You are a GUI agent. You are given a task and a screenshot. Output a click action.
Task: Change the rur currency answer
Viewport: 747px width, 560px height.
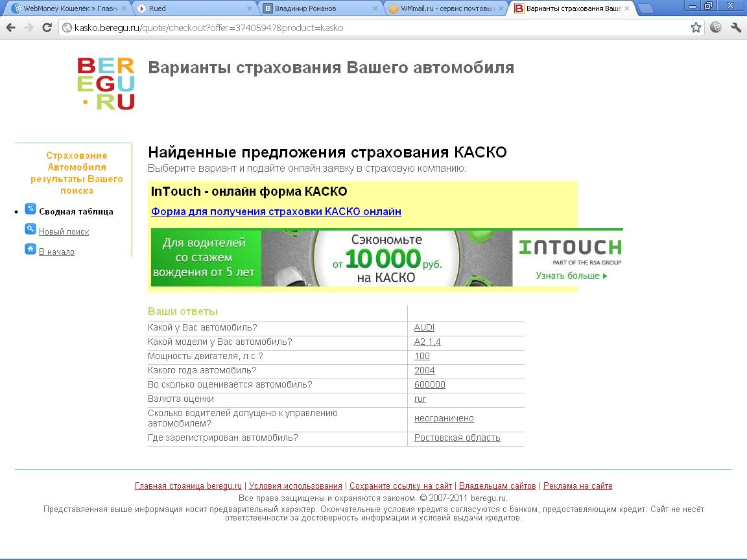point(420,399)
